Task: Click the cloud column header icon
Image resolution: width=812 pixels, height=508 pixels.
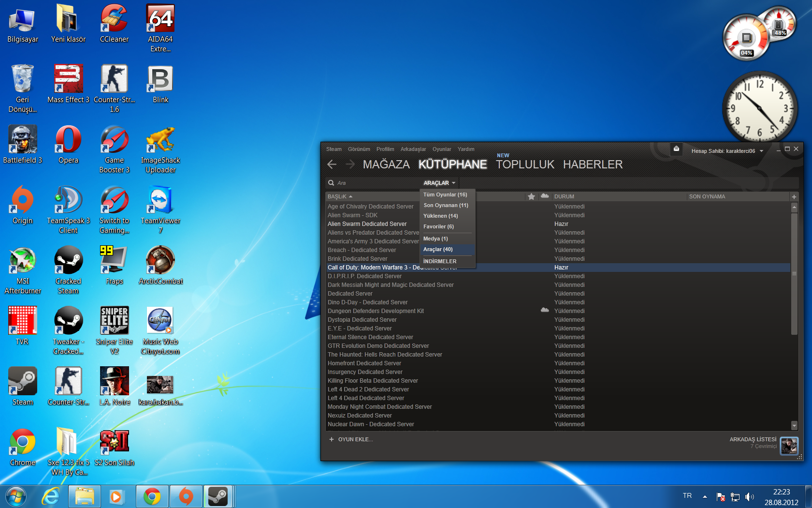Action: (x=545, y=196)
